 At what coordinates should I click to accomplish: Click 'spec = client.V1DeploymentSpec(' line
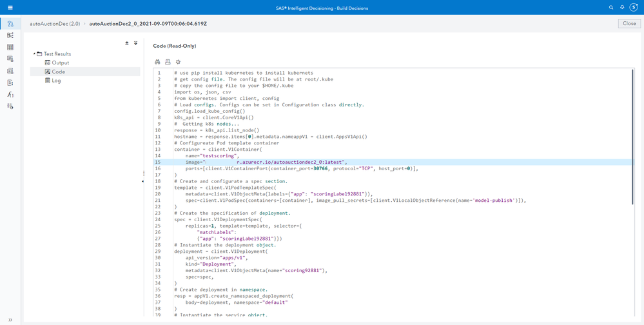(x=218, y=219)
